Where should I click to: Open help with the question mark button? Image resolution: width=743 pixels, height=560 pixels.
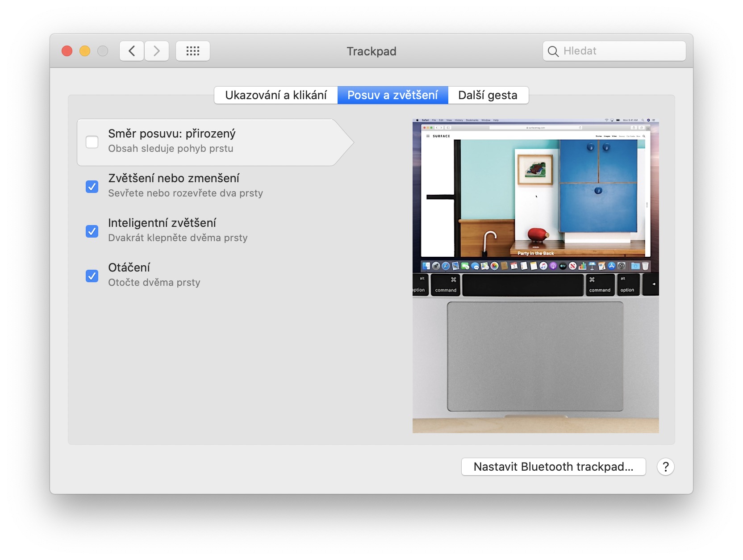(x=665, y=467)
